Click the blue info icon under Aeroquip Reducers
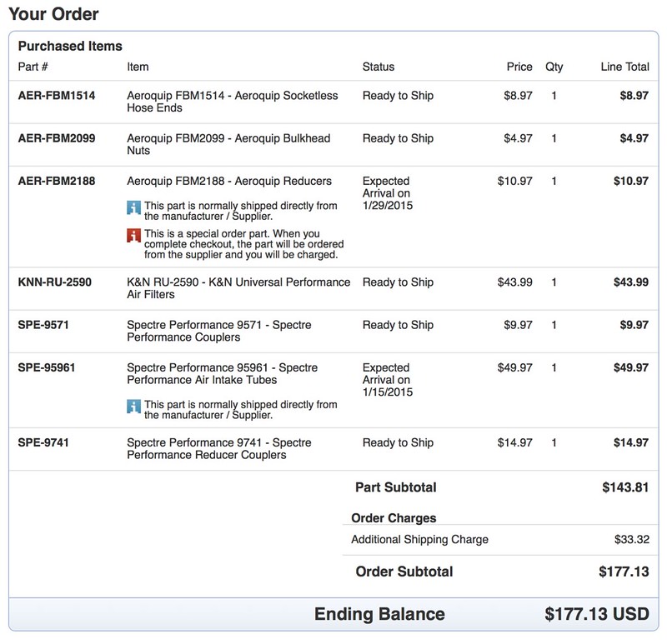Viewport: 667px width, 644px height. point(134,206)
